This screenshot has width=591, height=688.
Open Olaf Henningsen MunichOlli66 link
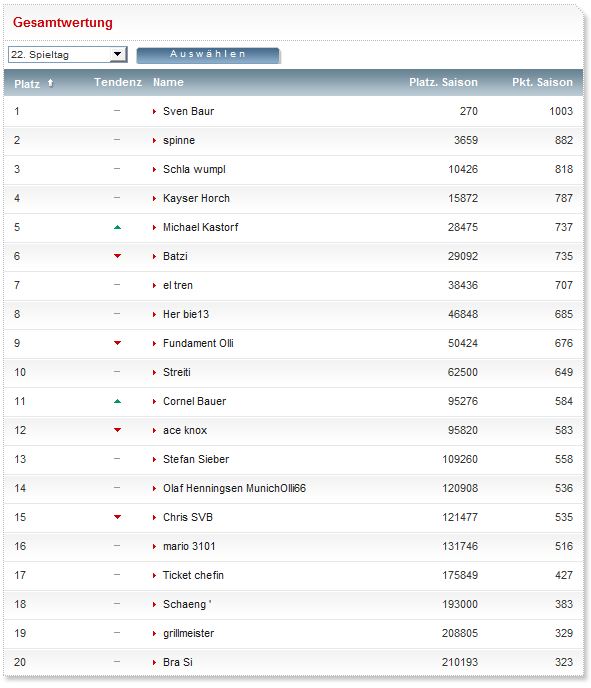point(234,488)
